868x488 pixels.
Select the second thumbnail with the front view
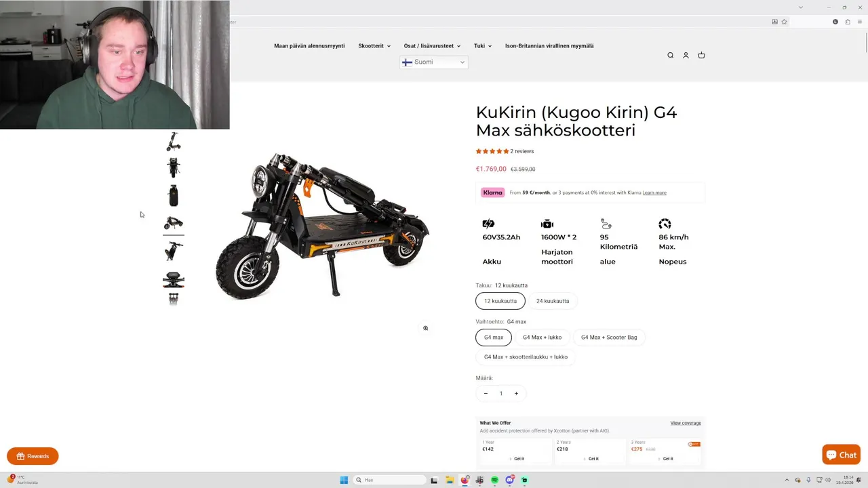174,167
